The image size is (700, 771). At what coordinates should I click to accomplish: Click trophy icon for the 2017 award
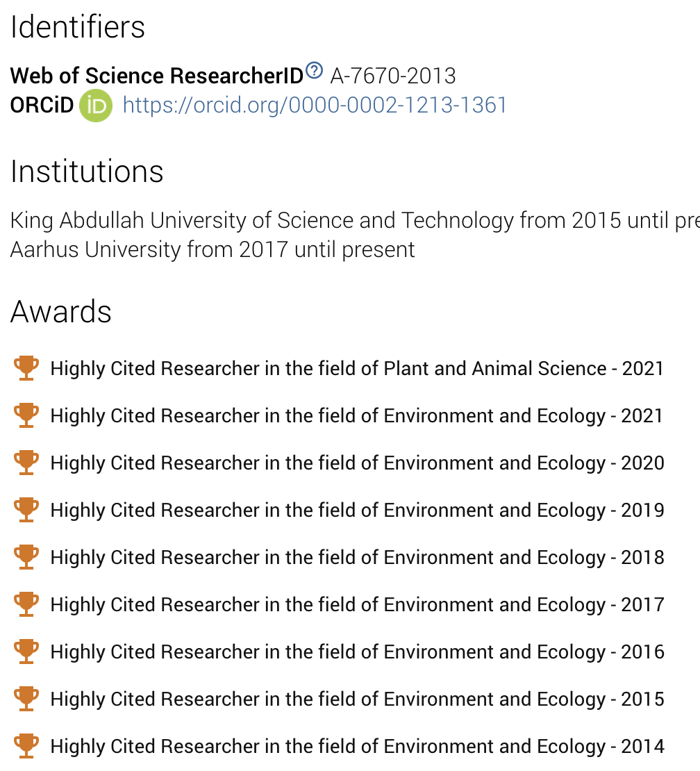coord(26,604)
